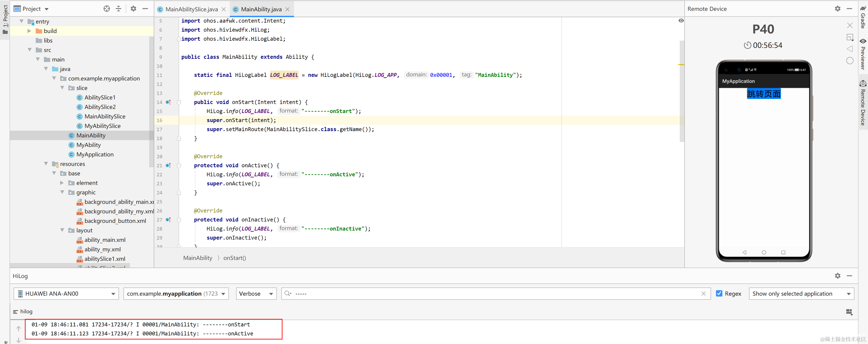868x344 pixels.
Task: Open the Verbose log level dropdown
Action: [256, 294]
